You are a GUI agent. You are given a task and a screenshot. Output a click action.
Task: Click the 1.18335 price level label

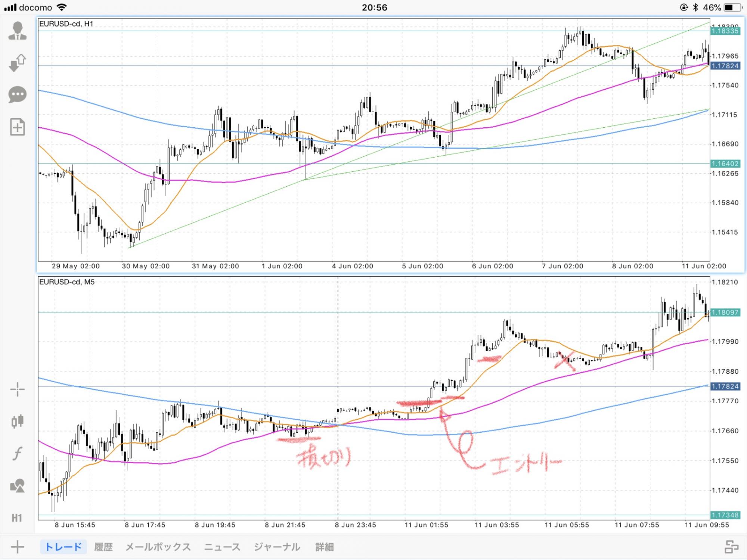725,31
